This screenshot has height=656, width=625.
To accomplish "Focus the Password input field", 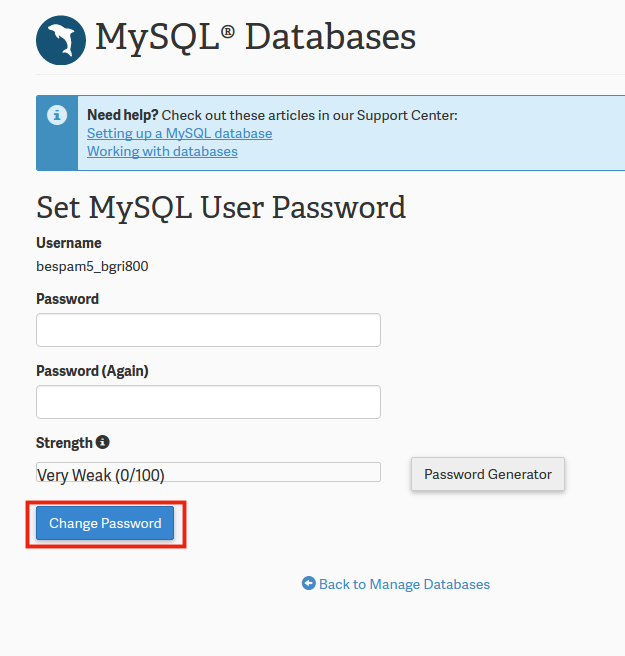I will point(208,330).
